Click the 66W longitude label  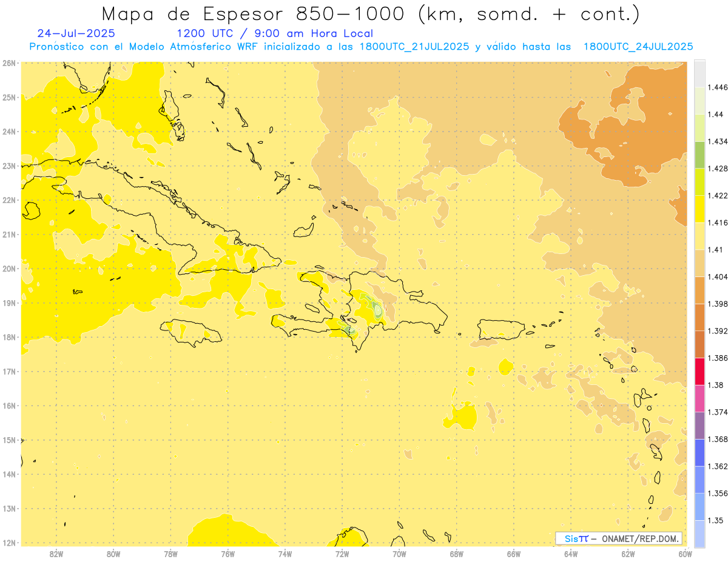(x=514, y=554)
